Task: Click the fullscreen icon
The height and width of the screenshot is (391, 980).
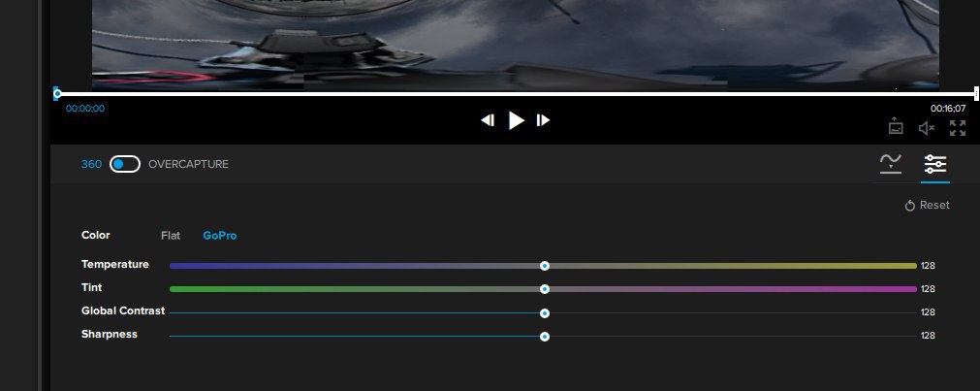Action: (x=958, y=128)
